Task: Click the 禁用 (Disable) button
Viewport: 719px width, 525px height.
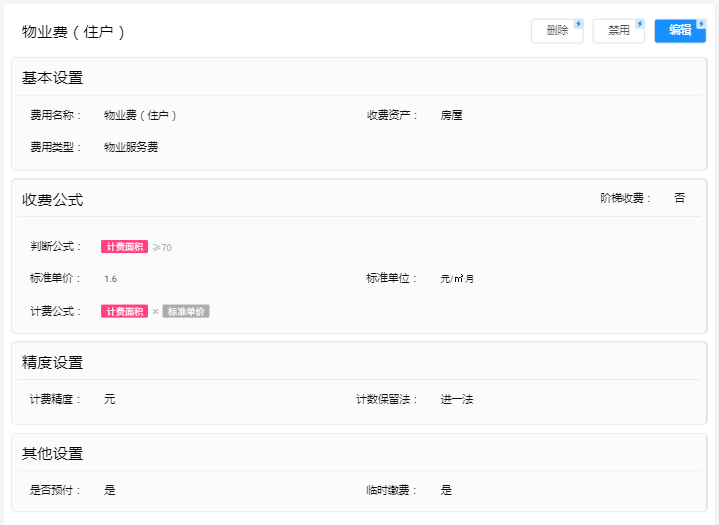Action: click(618, 31)
